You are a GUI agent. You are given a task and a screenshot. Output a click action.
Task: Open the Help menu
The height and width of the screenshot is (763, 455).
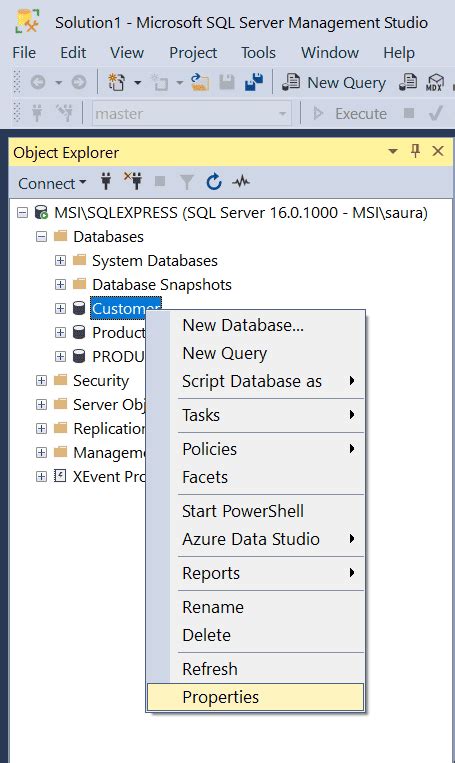[x=399, y=53]
